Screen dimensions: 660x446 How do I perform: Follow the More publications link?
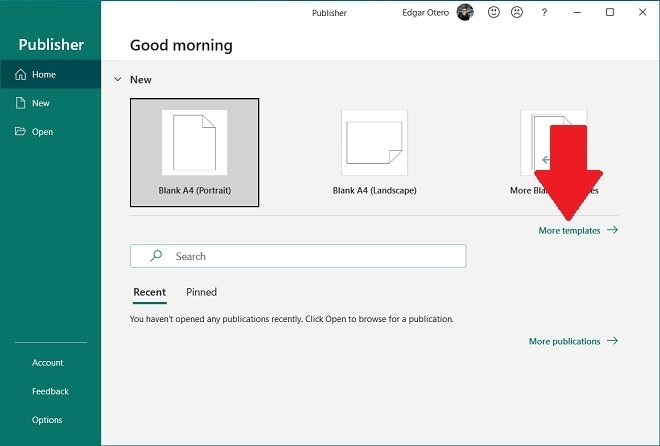click(x=564, y=341)
